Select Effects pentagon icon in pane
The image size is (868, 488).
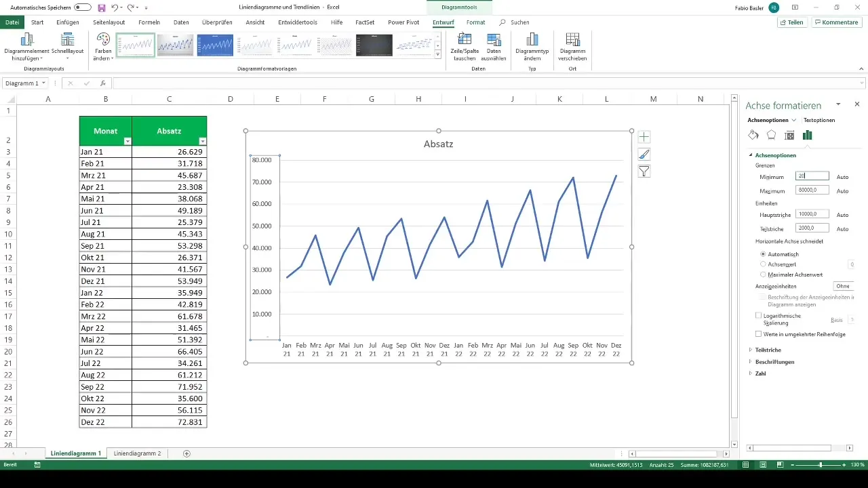[771, 136]
